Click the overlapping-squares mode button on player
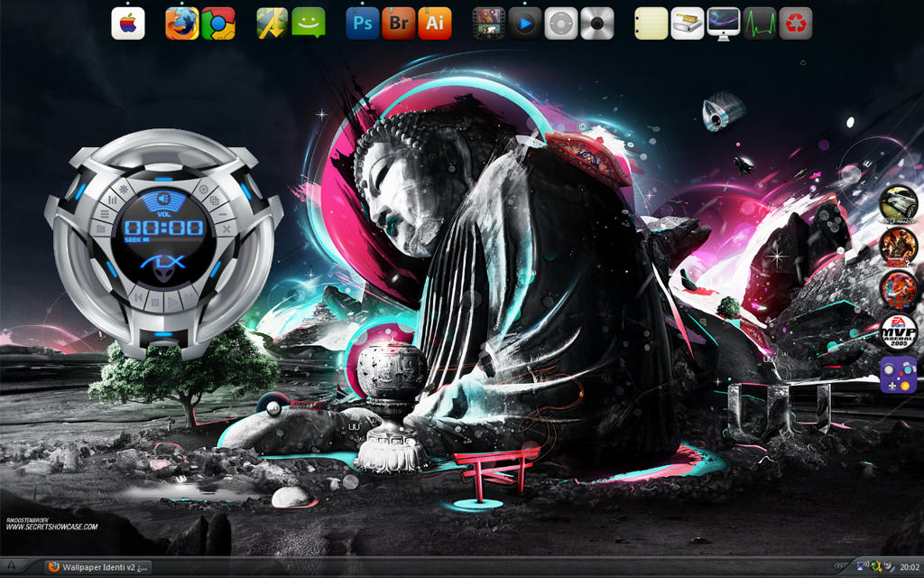The height and width of the screenshot is (578, 924). [215, 200]
